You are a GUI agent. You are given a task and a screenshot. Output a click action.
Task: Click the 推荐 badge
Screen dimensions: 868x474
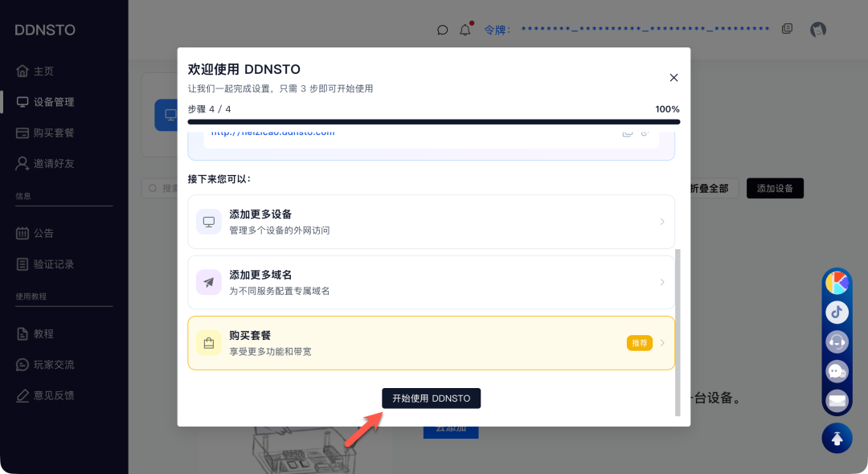640,343
